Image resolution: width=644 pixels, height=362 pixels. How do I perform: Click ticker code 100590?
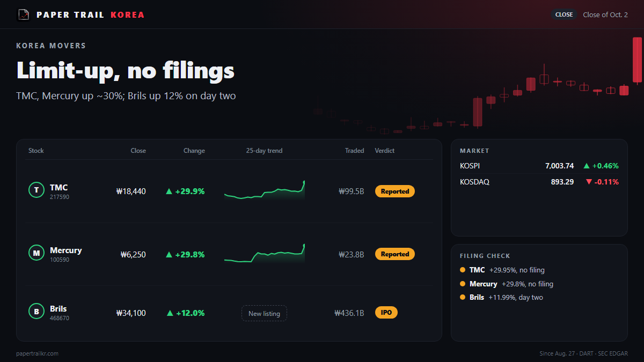tap(60, 260)
